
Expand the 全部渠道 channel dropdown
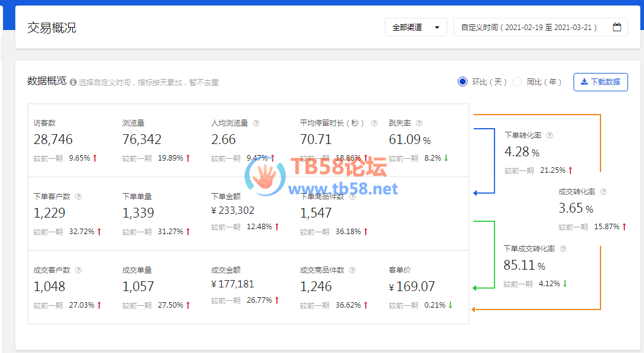click(x=416, y=27)
